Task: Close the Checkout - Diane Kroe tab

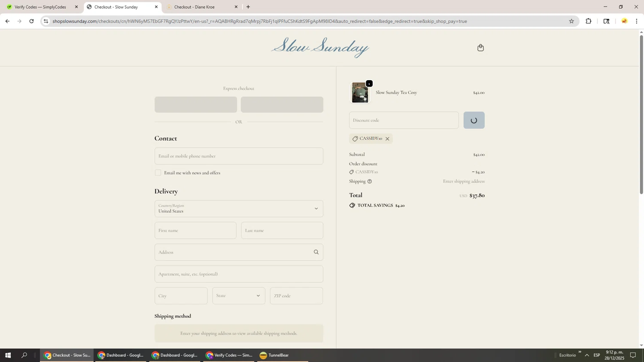Action: click(236, 7)
